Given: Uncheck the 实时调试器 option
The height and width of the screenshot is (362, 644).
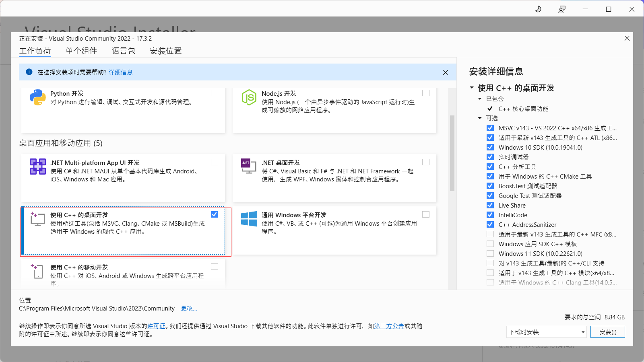Looking at the screenshot, I should 490,157.
